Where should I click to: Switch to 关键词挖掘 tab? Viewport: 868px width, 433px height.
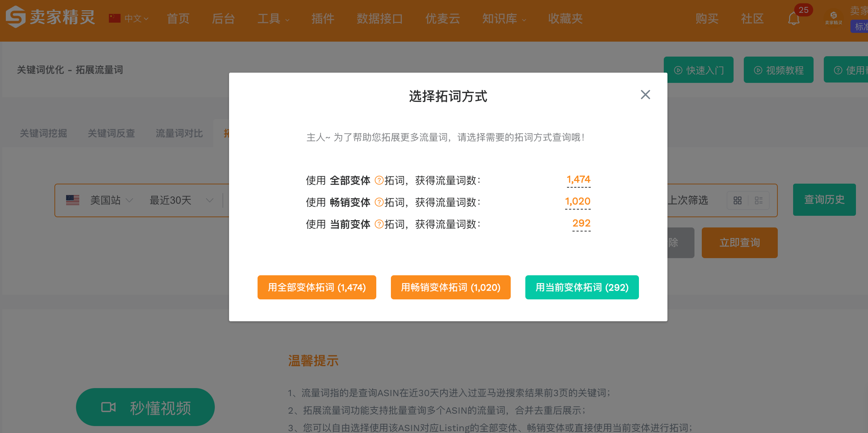pyautogui.click(x=43, y=133)
